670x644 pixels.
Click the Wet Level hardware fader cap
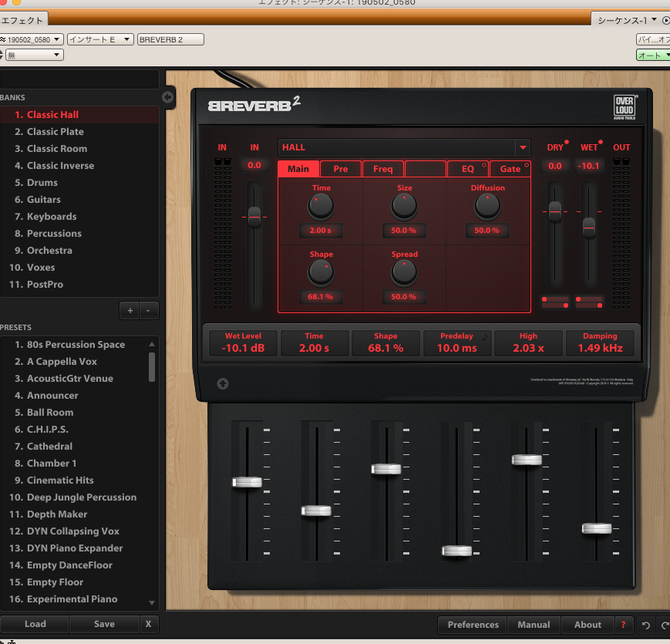click(x=247, y=482)
